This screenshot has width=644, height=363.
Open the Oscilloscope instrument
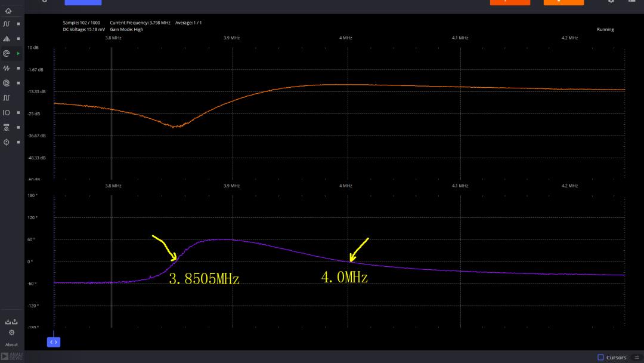(7, 24)
